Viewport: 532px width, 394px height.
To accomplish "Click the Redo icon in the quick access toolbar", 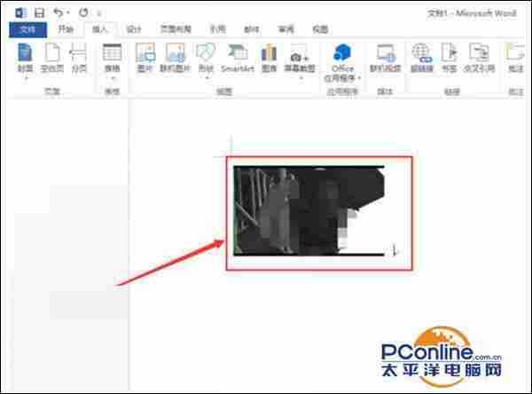I will coord(83,13).
